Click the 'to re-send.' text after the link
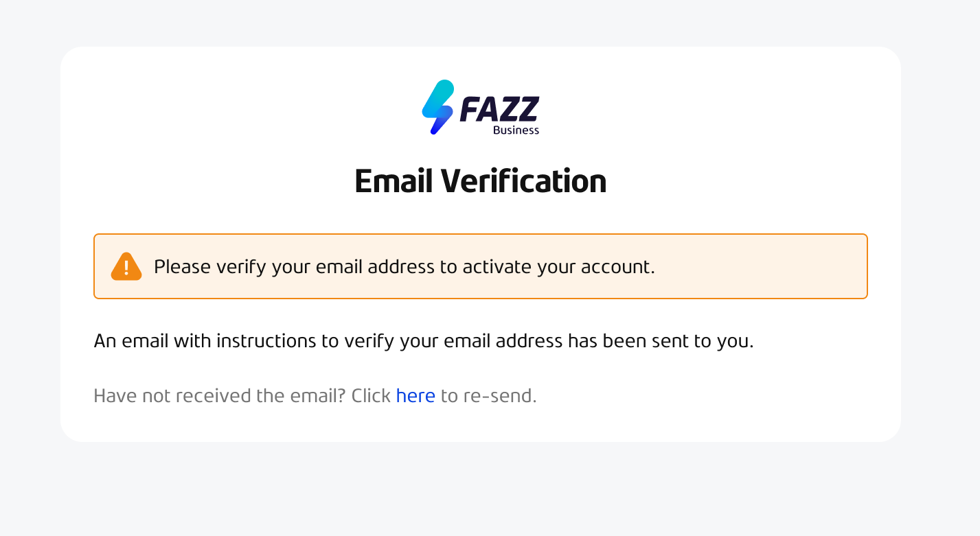Image resolution: width=980 pixels, height=536 pixels. 488,395
